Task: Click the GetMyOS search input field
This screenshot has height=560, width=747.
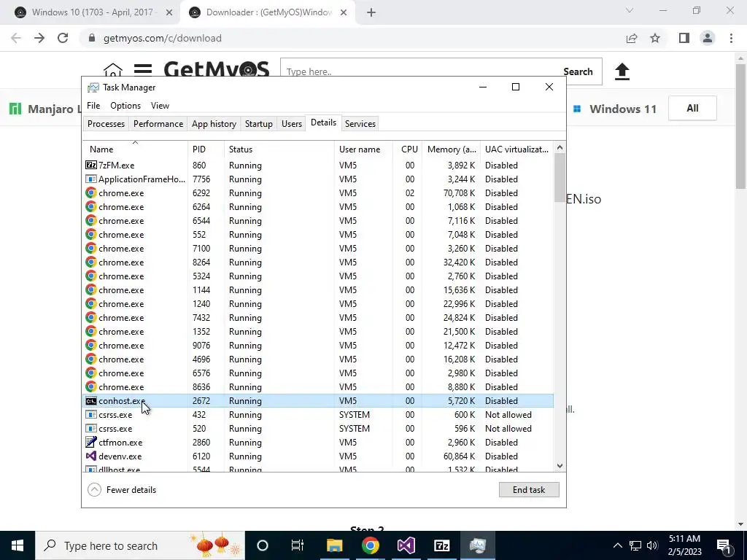Action: (x=418, y=72)
